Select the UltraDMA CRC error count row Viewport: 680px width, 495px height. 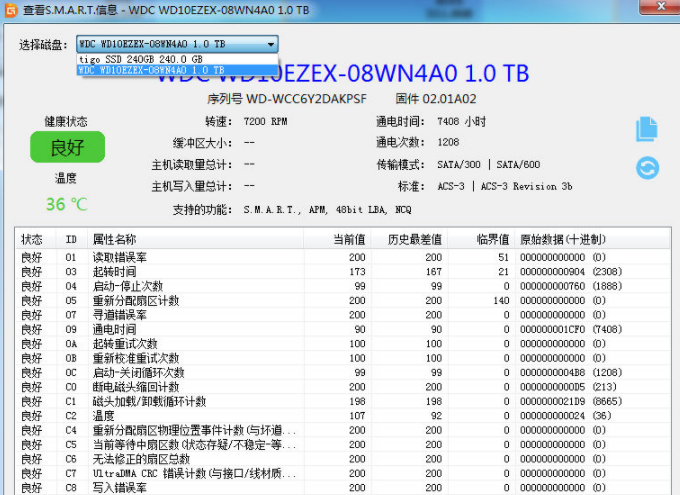pos(343,473)
